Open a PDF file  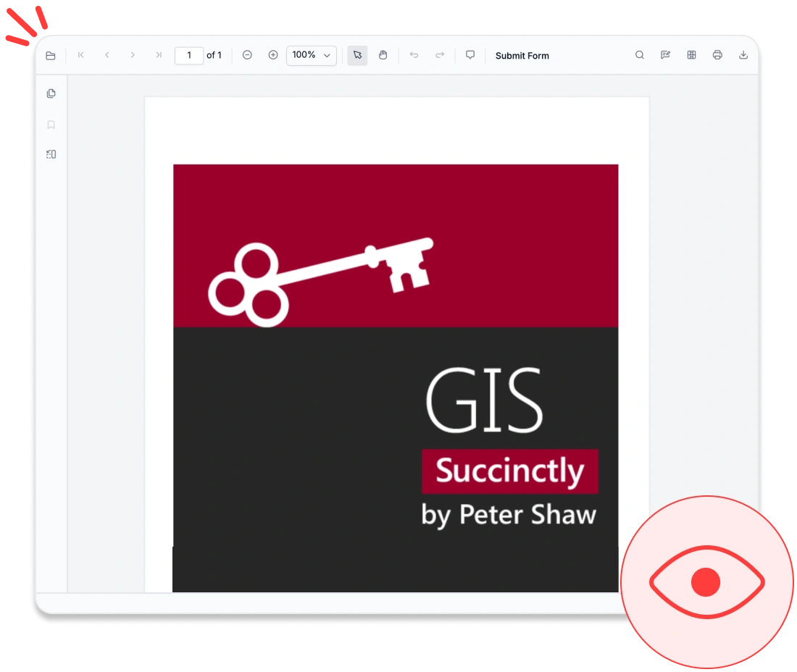[50, 54]
